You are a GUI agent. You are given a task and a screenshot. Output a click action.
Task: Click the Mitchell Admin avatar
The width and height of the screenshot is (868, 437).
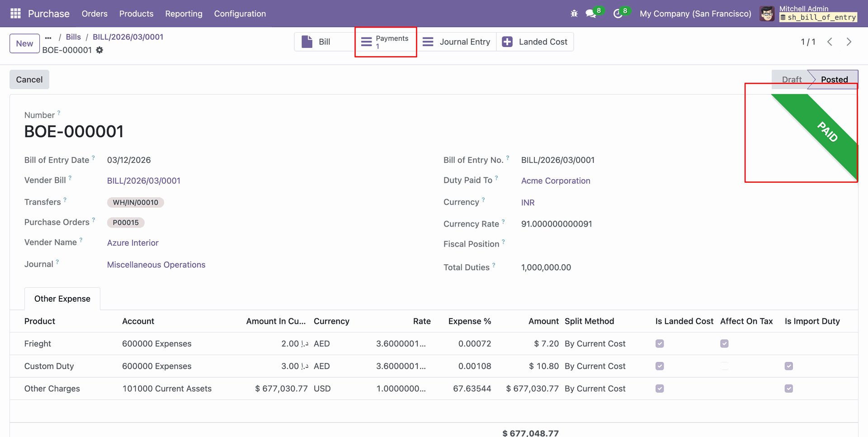tap(767, 14)
